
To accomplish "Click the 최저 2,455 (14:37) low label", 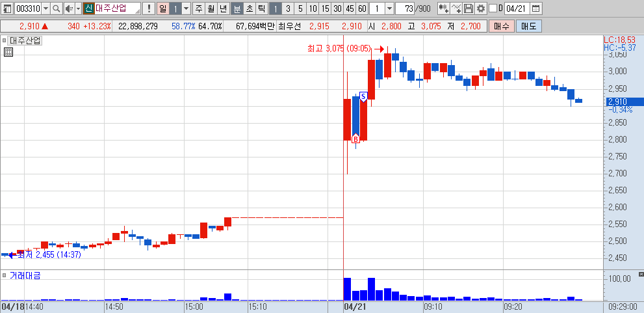I will pyautogui.click(x=49, y=254).
